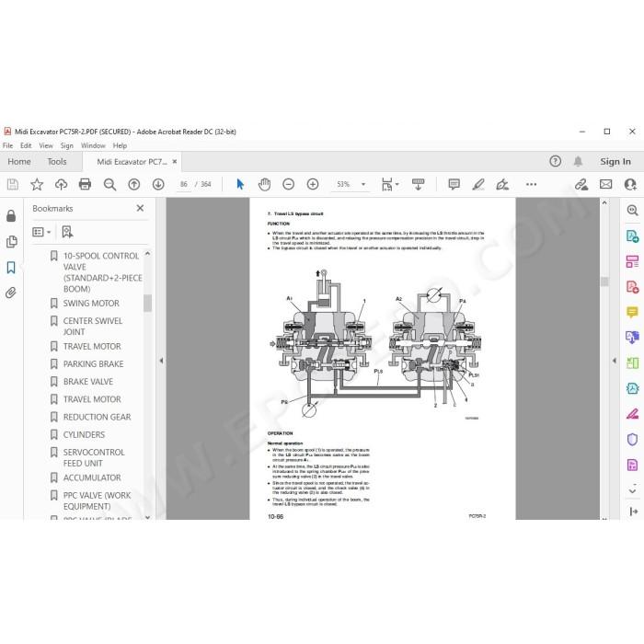The image size is (644, 644).
Task: Choose the Hand pan tool
Action: coord(265,184)
